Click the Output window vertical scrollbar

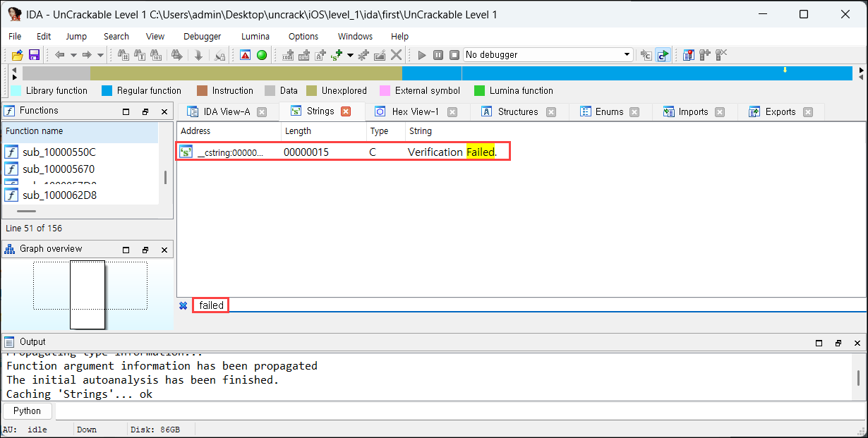[859, 377]
